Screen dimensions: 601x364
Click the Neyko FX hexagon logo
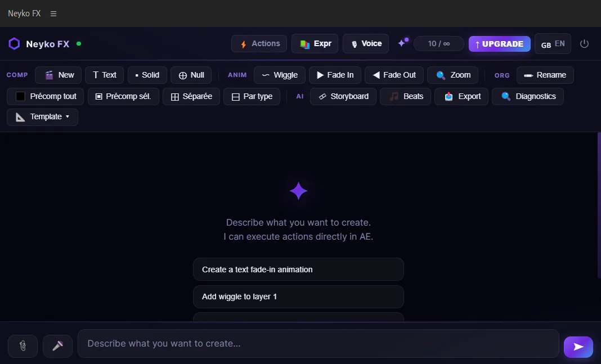[x=14, y=44]
